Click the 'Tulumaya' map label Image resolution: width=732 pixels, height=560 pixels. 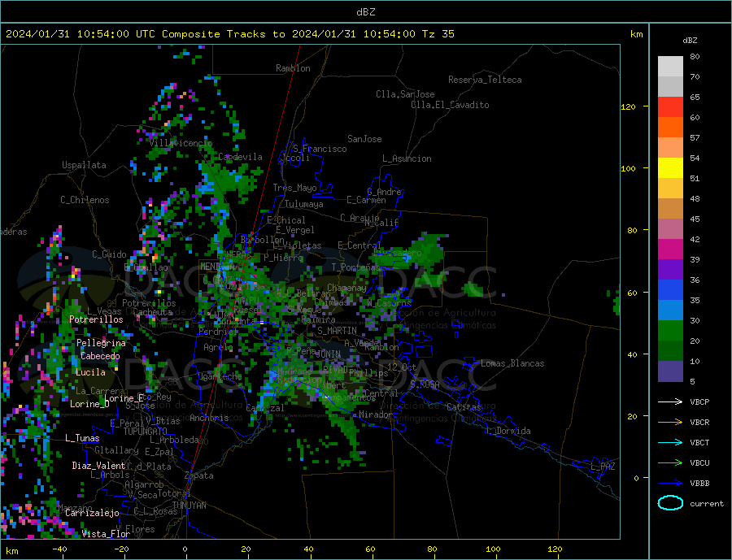click(x=304, y=204)
